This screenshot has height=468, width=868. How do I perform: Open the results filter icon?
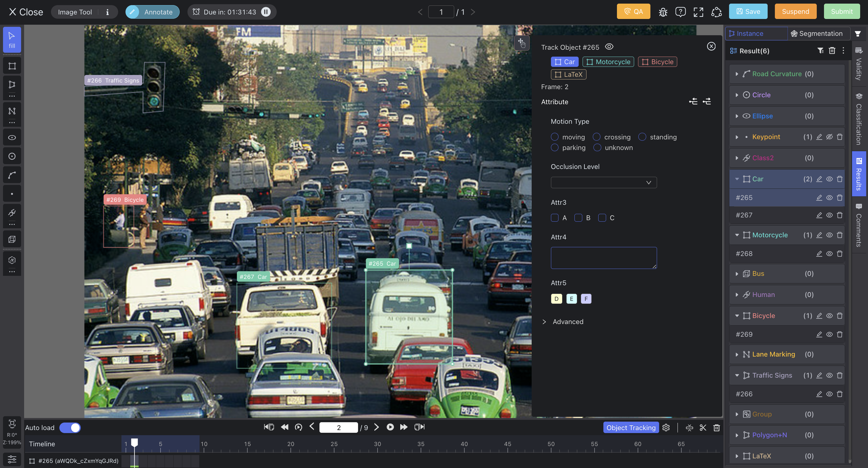point(820,51)
